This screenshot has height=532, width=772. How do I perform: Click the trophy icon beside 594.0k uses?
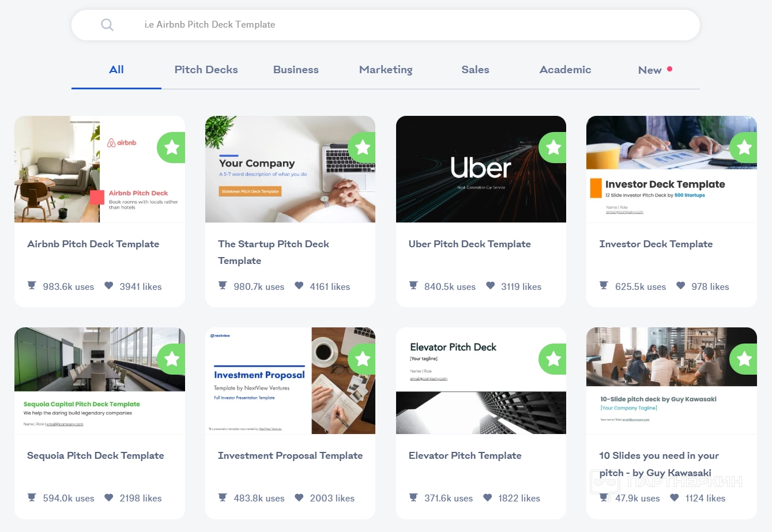point(32,497)
